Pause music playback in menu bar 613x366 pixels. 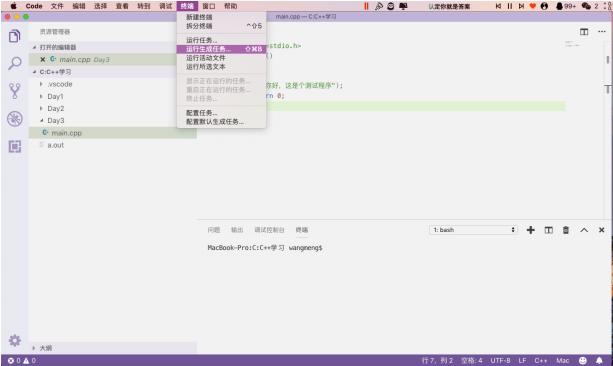pos(510,6)
